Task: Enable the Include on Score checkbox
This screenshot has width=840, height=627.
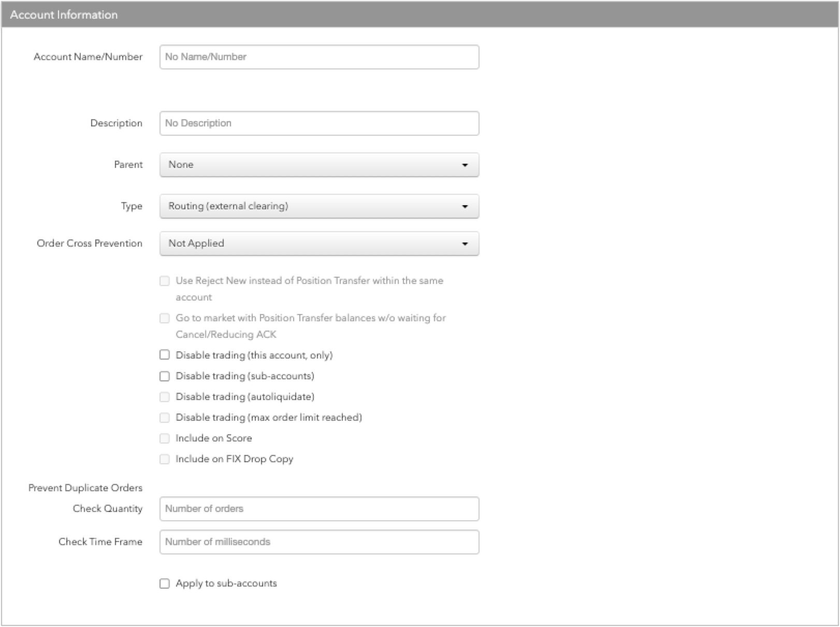Action: (165, 438)
